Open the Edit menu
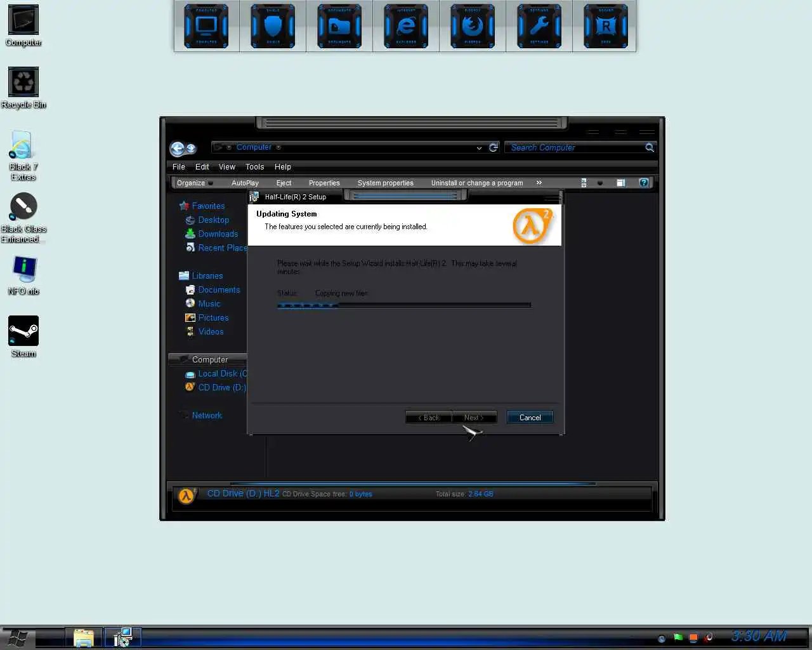812x650 pixels. tap(202, 167)
